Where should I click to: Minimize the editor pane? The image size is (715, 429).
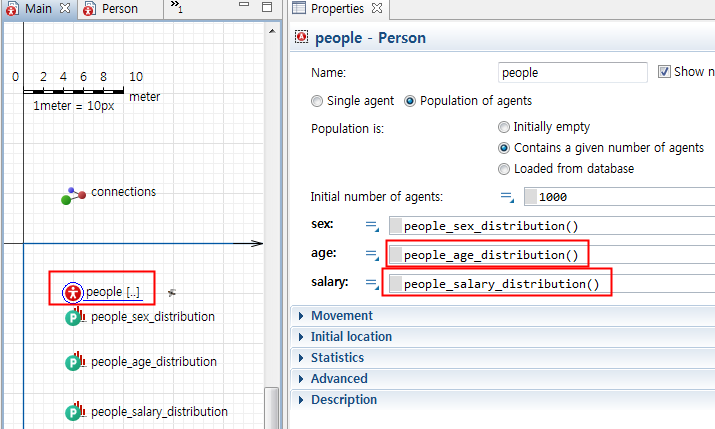point(244,5)
